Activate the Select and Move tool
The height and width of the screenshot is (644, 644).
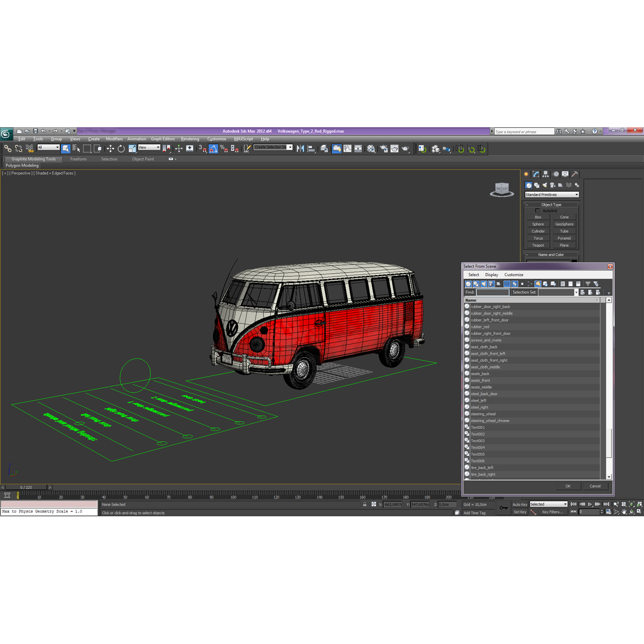pyautogui.click(x=110, y=149)
